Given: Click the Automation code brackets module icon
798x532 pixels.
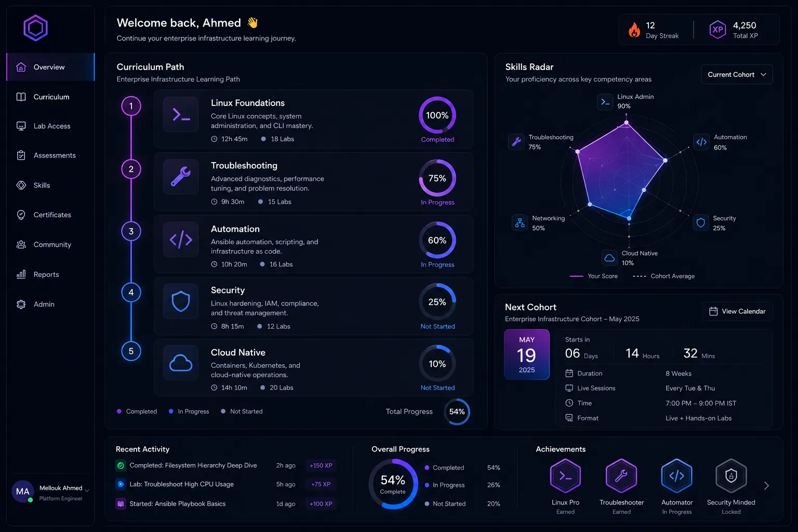Looking at the screenshot, I should tap(181, 240).
